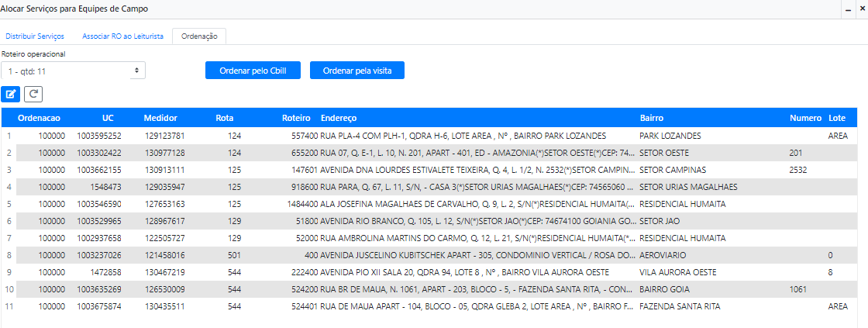Switch to the Distribuir Serviços tab
The height and width of the screenshot is (328, 868).
coord(36,36)
